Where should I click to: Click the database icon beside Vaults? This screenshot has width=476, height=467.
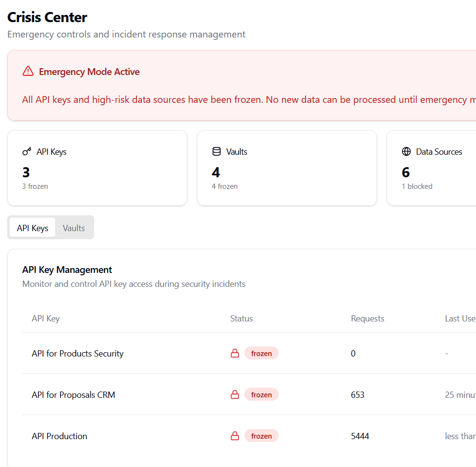(x=217, y=151)
